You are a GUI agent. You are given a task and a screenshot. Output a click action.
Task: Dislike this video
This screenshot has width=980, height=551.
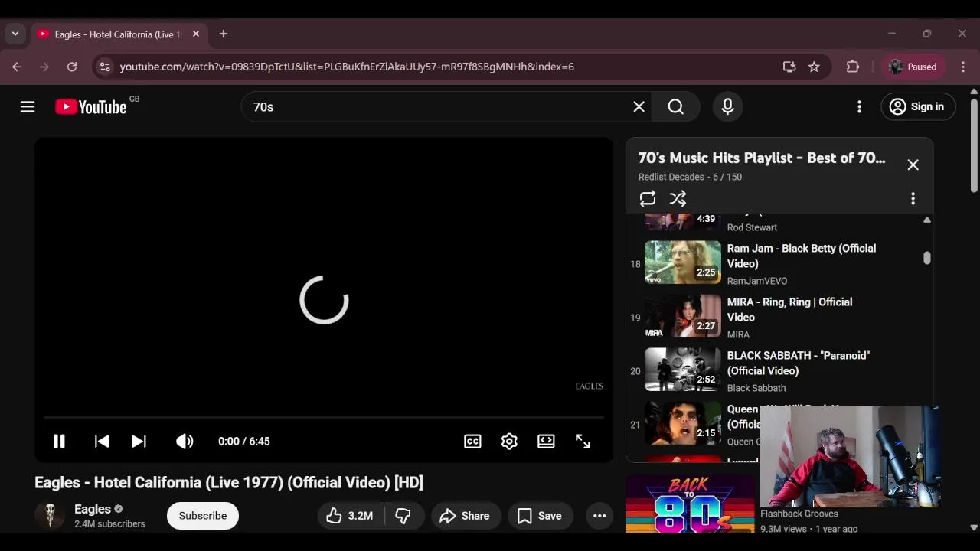pyautogui.click(x=403, y=516)
